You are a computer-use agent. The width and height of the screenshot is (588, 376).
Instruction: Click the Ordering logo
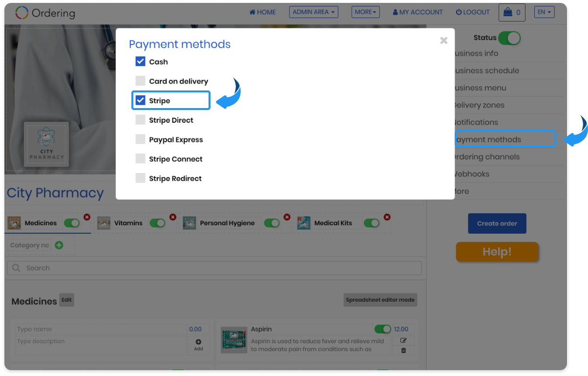(x=45, y=13)
